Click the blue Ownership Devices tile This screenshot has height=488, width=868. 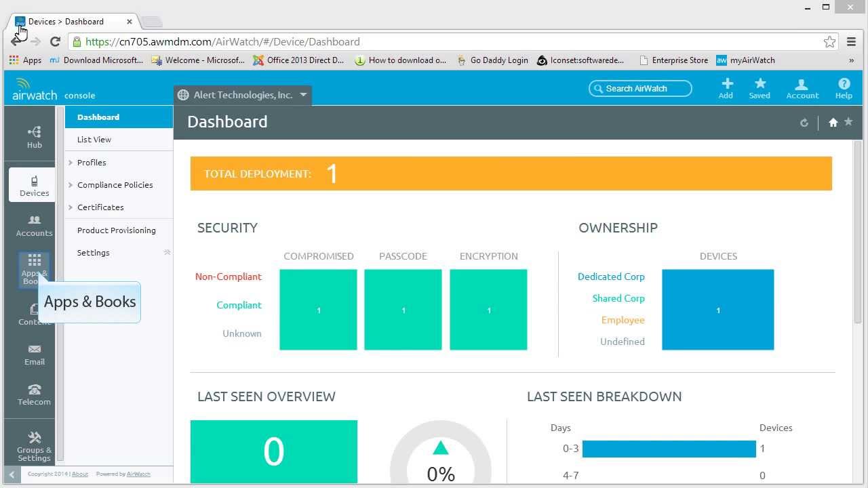click(x=717, y=310)
